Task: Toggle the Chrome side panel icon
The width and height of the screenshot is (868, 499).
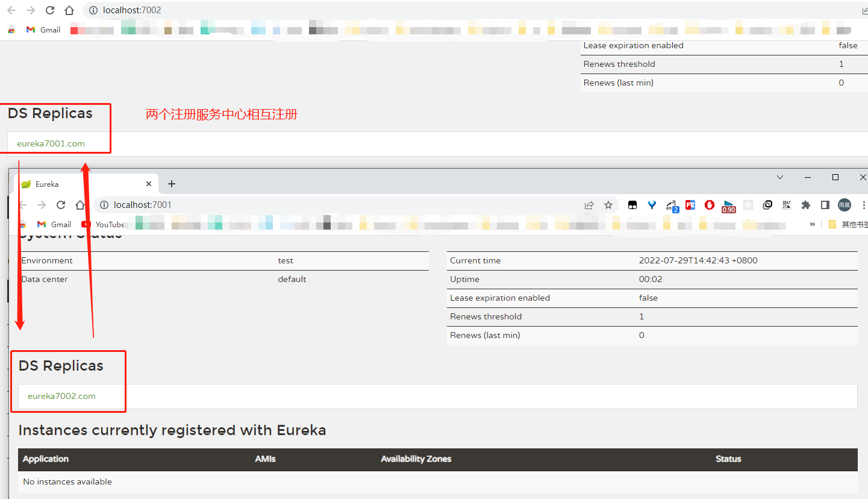Action: pos(825,205)
